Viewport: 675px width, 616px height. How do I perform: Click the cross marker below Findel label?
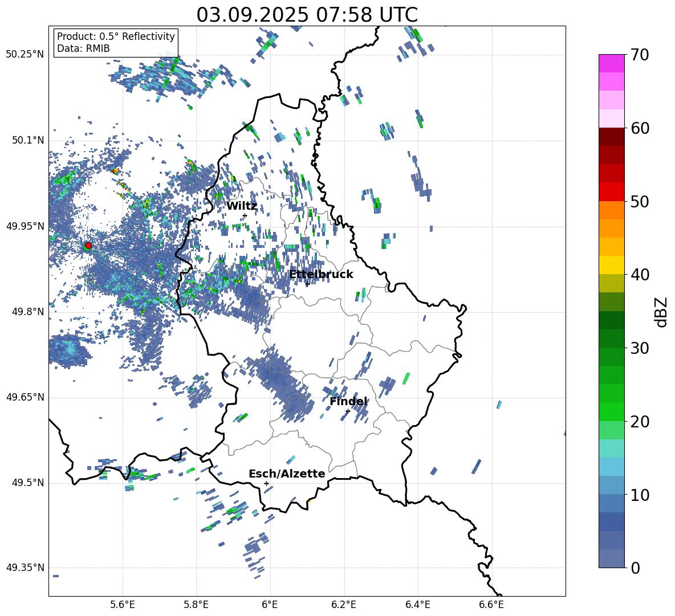[x=348, y=411]
